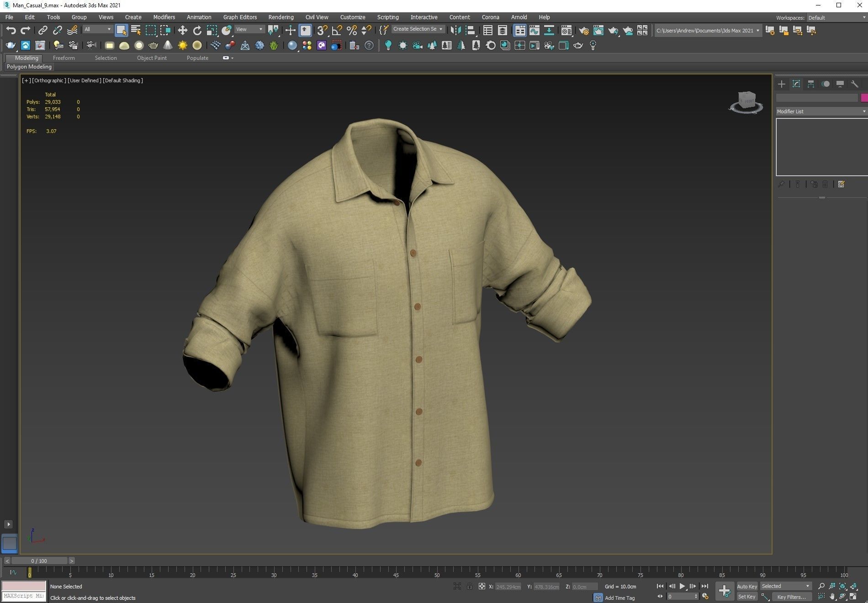This screenshot has width=868, height=603.
Task: Click the Pan View hand icon
Action: (832, 597)
